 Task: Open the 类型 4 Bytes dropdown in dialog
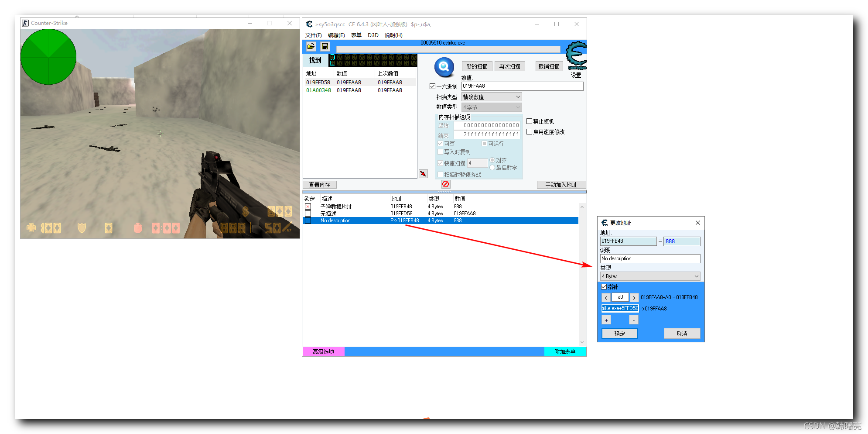pyautogui.click(x=650, y=276)
